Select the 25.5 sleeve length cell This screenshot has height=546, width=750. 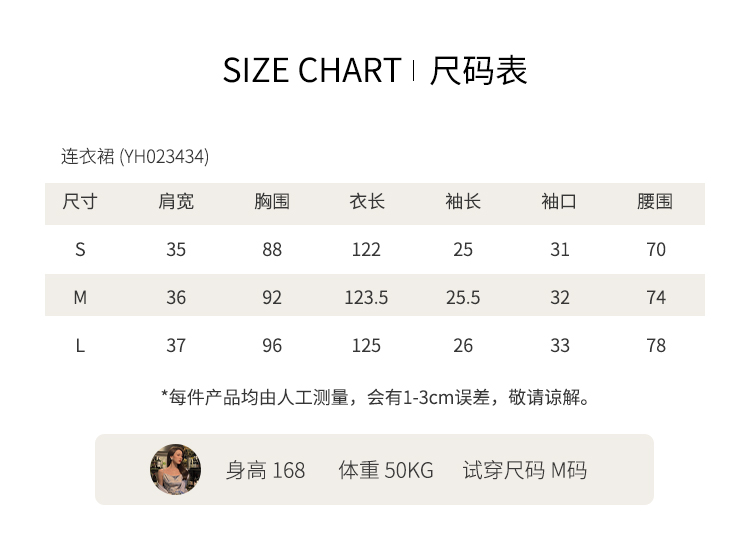[x=463, y=298]
